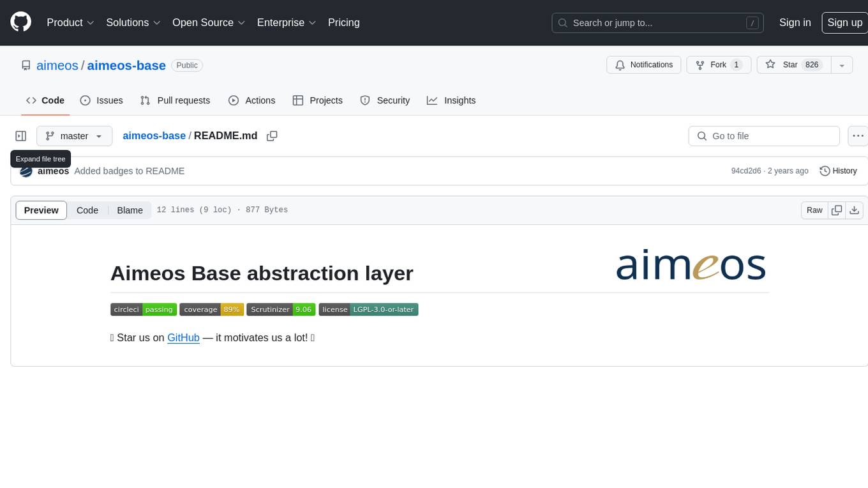Expand the Product menu
Viewport: 868px width, 488px height.
click(x=70, y=22)
